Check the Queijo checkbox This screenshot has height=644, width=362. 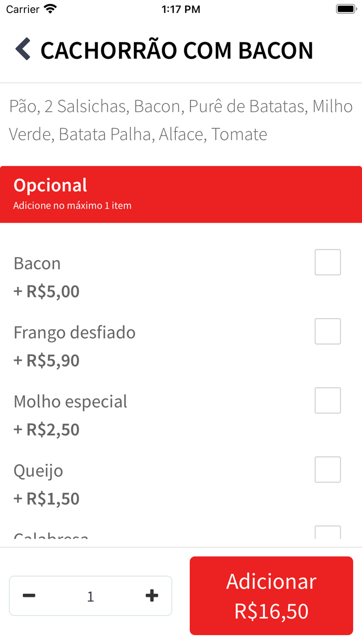pos(327,470)
